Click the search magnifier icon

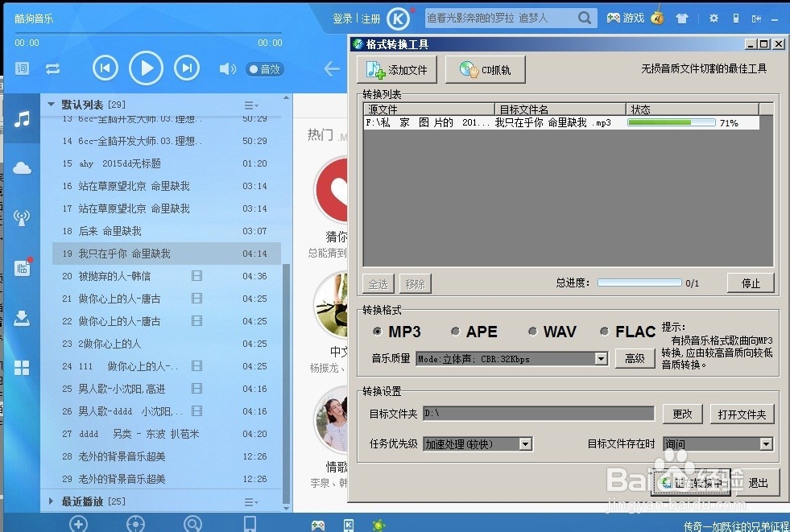585,19
